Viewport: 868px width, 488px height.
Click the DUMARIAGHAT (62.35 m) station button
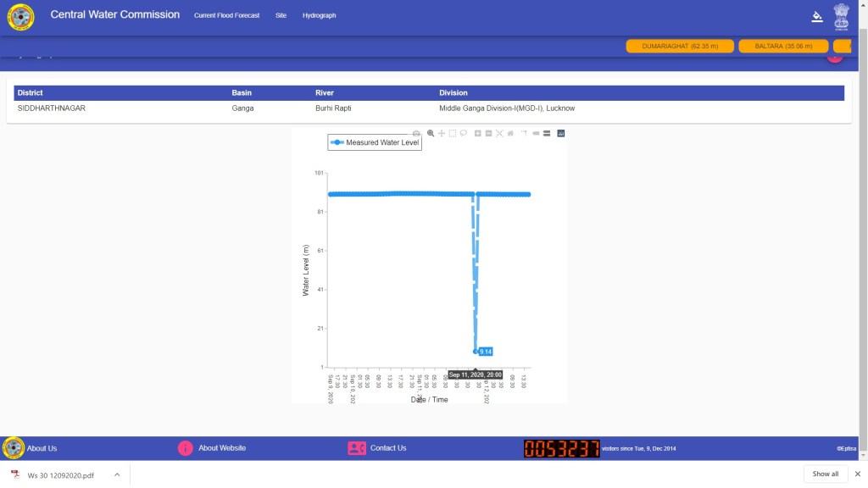pyautogui.click(x=680, y=46)
